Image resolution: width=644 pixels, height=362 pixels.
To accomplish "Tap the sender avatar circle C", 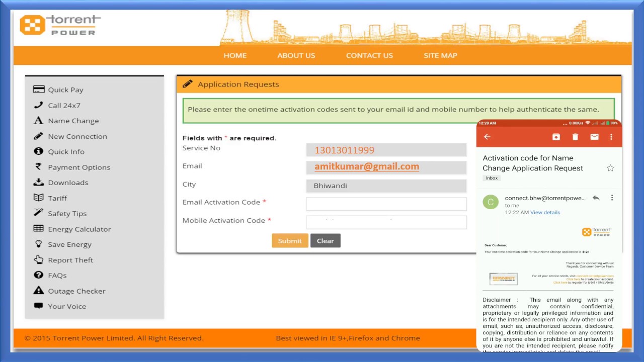I will tap(491, 202).
